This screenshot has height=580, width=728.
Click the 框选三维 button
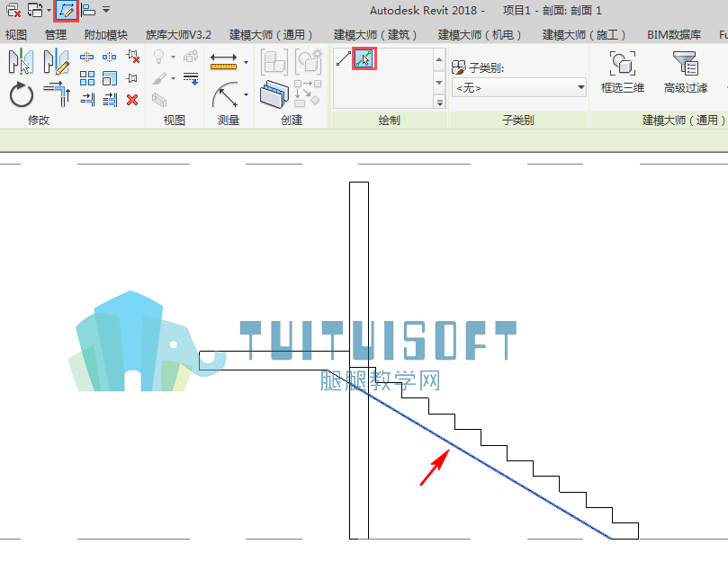tap(622, 72)
